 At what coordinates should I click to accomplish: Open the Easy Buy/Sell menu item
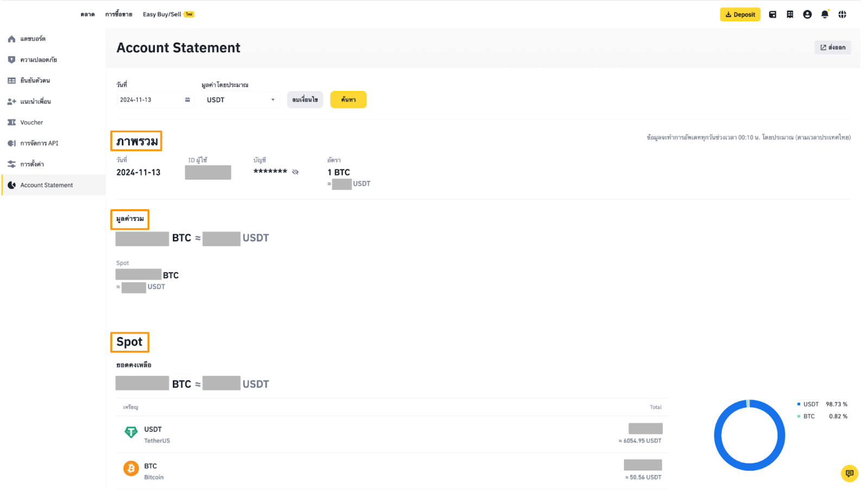(162, 15)
